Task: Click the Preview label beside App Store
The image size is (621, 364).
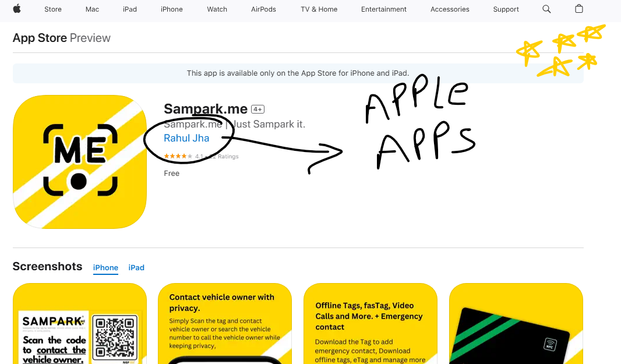Action: coord(90,38)
